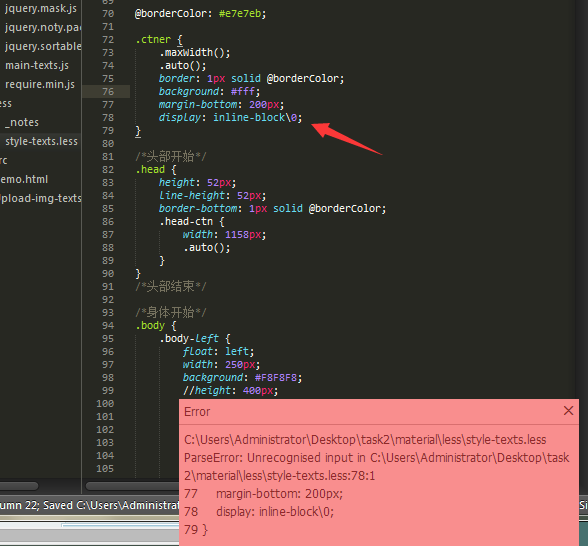Open the demo.html file
Image resolution: width=588 pixels, height=546 pixels.
point(24,179)
